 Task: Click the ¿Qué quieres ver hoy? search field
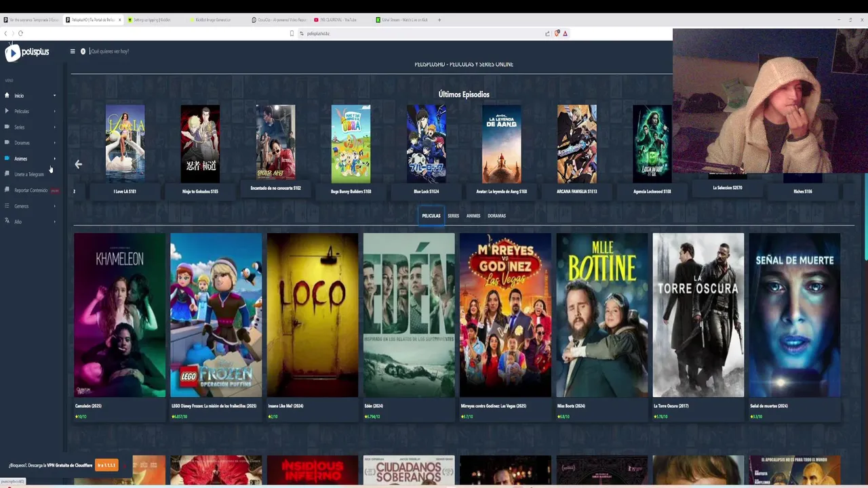tap(110, 52)
